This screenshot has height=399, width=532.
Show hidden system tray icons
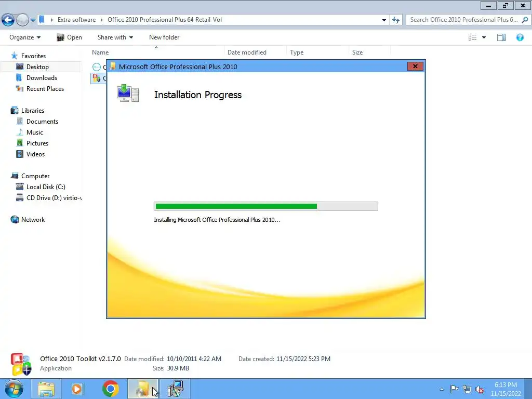(442, 389)
